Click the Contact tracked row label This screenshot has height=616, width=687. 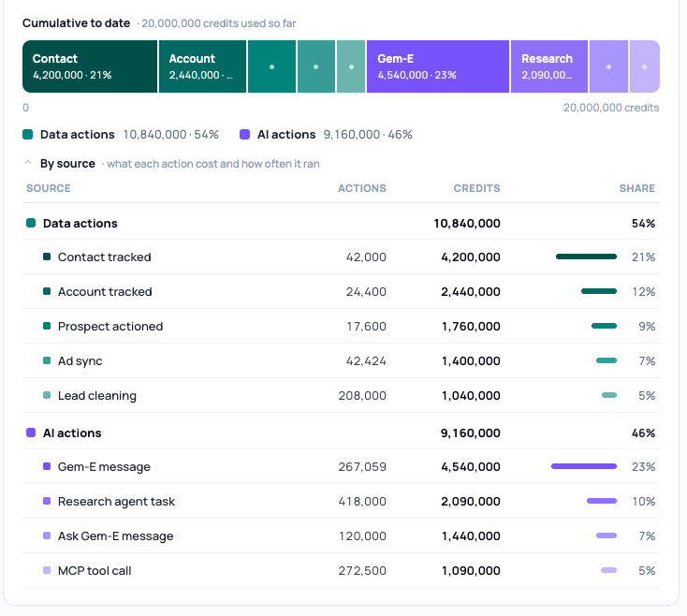click(104, 257)
